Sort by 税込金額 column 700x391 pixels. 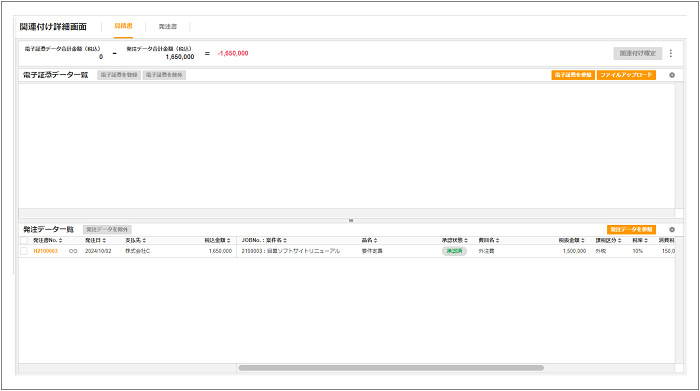pyautogui.click(x=217, y=241)
